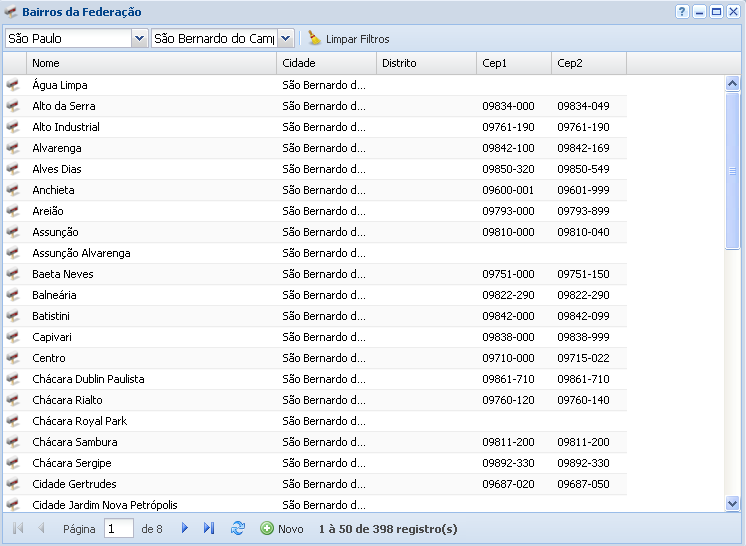Click edit icon for Água Limpa row
The height and width of the screenshot is (546, 746).
13,85
